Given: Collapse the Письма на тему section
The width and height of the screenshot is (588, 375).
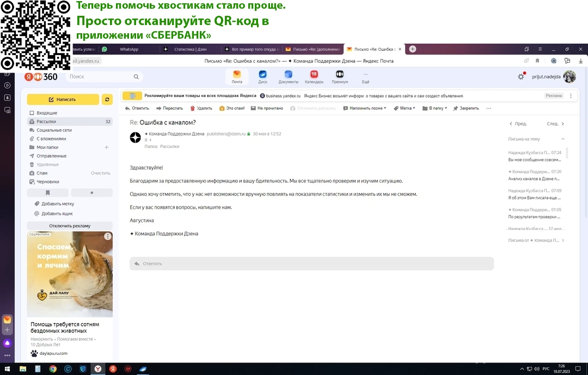Looking at the screenshot, I should 562,139.
